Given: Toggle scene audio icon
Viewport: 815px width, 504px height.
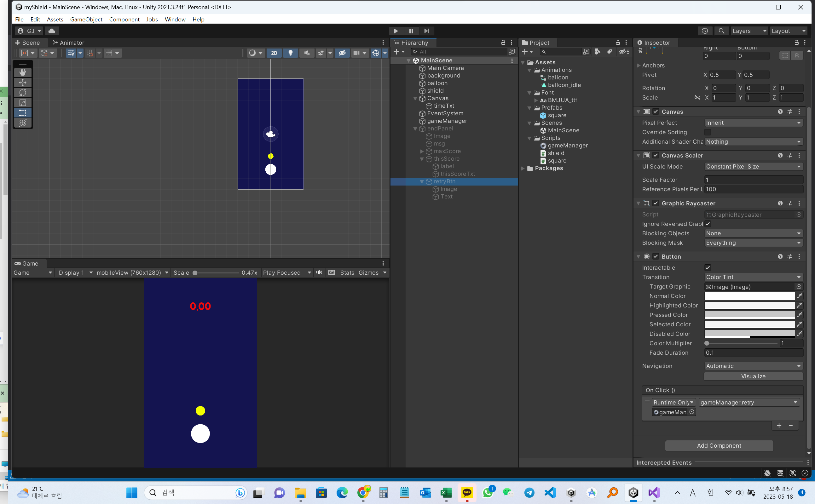Looking at the screenshot, I should tap(307, 53).
